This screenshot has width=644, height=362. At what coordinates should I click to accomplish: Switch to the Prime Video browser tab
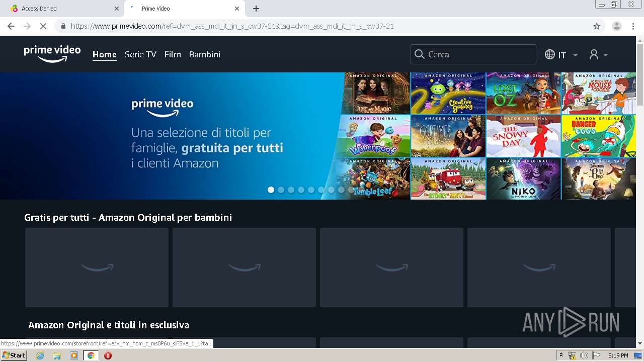pos(181,9)
